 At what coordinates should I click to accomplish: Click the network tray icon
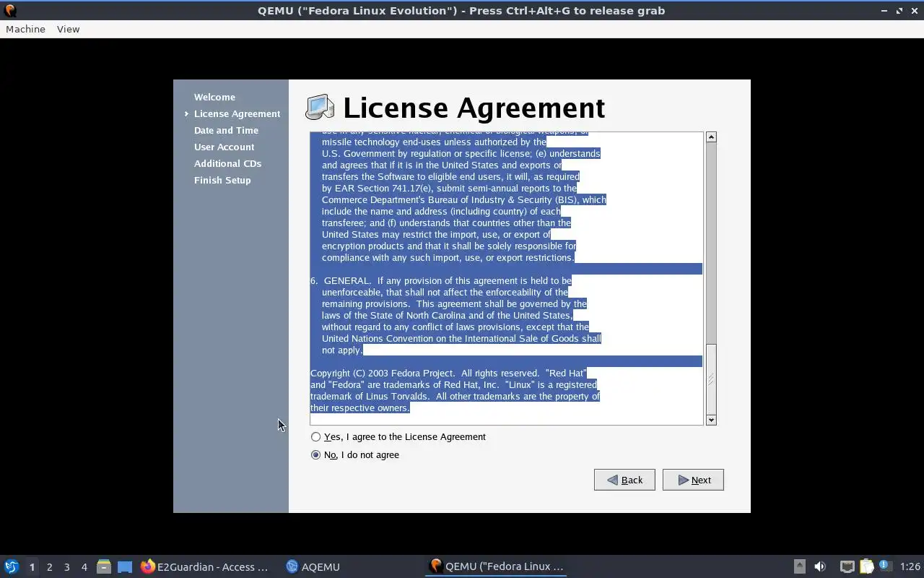847,566
